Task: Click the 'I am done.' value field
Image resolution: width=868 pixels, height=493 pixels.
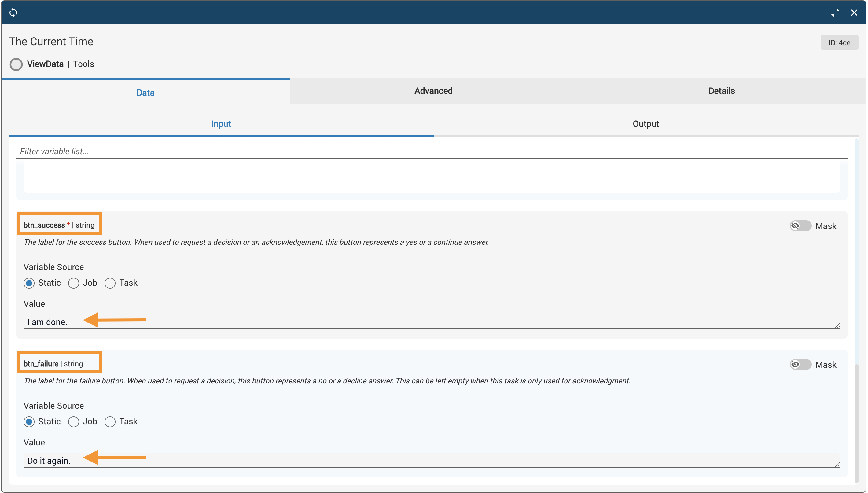Action: [430, 322]
